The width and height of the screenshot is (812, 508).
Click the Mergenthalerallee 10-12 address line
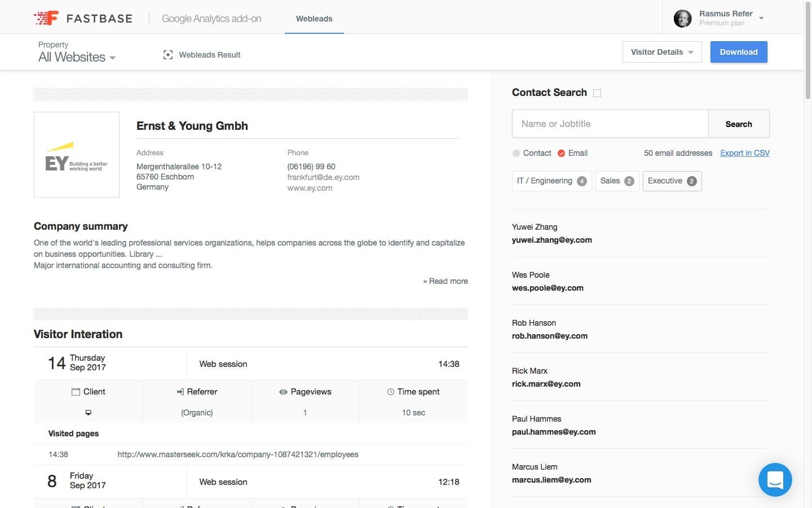pyautogui.click(x=179, y=167)
